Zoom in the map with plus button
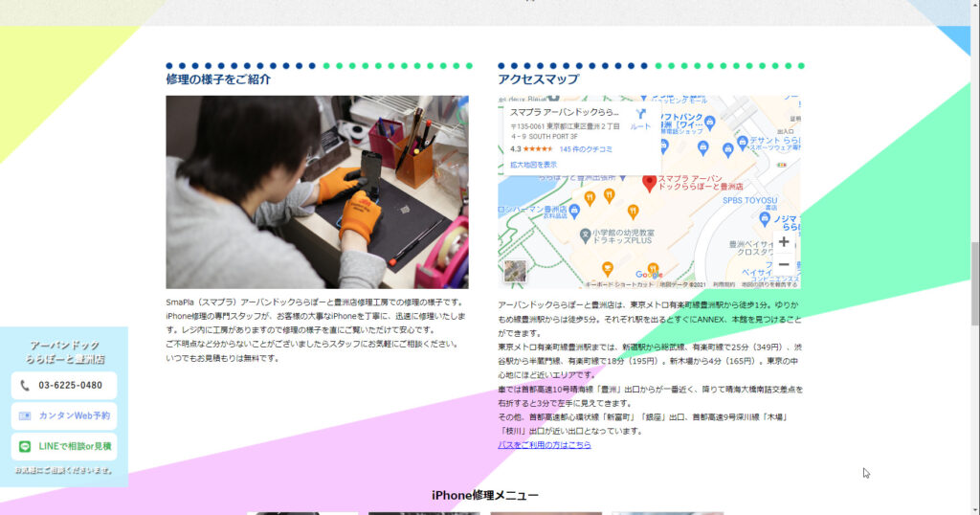 coord(784,242)
